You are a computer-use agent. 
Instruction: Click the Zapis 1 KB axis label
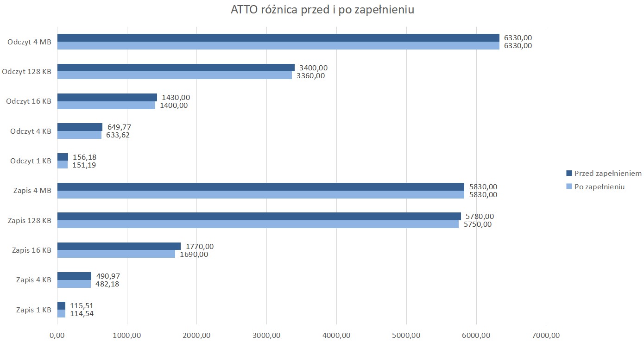[x=33, y=310]
